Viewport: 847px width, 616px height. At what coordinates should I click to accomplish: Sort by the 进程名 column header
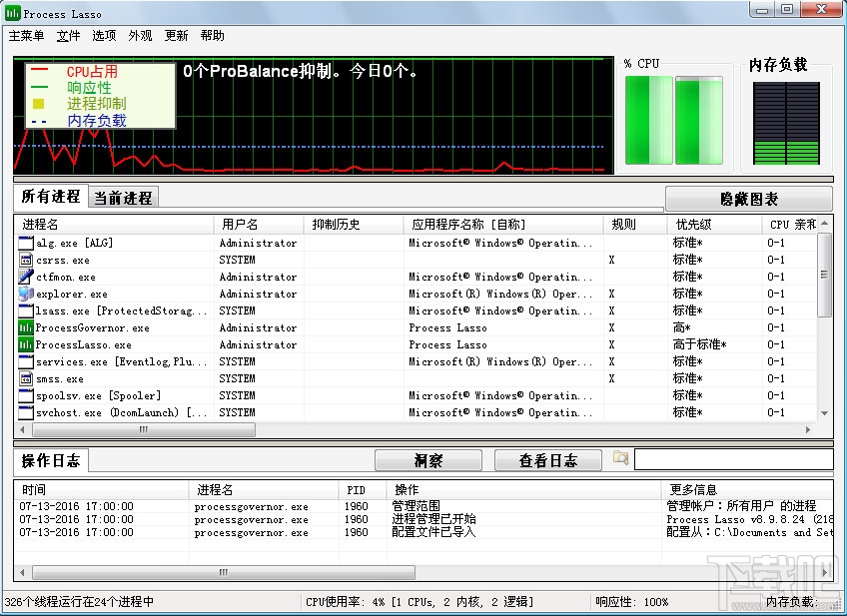pyautogui.click(x=114, y=225)
